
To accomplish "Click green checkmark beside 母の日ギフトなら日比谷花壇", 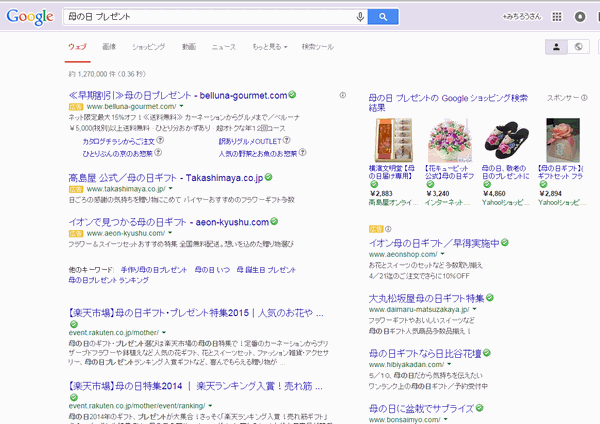I will (487, 353).
